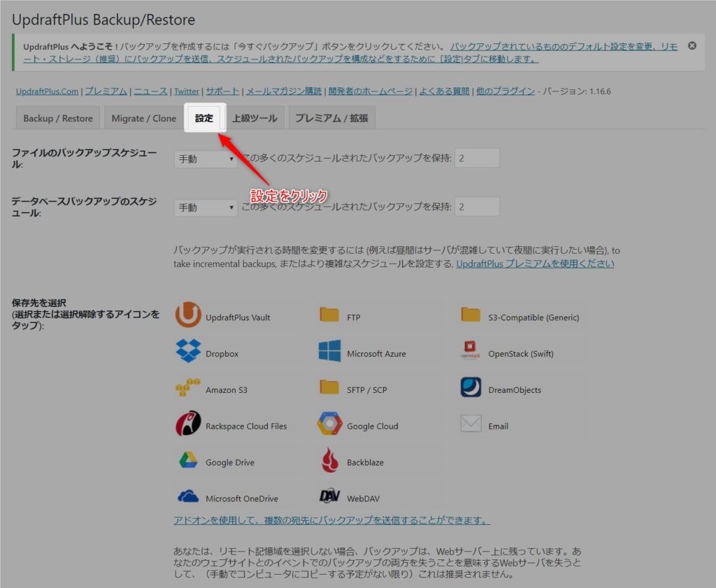Image resolution: width=716 pixels, height=588 pixels.
Task: Select the Microsoft Azure icon
Action: 329,352
